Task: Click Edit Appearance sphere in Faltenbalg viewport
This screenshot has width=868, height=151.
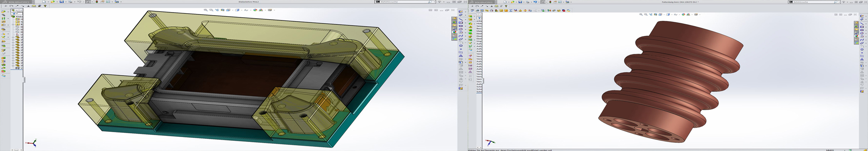Action: 683,14
